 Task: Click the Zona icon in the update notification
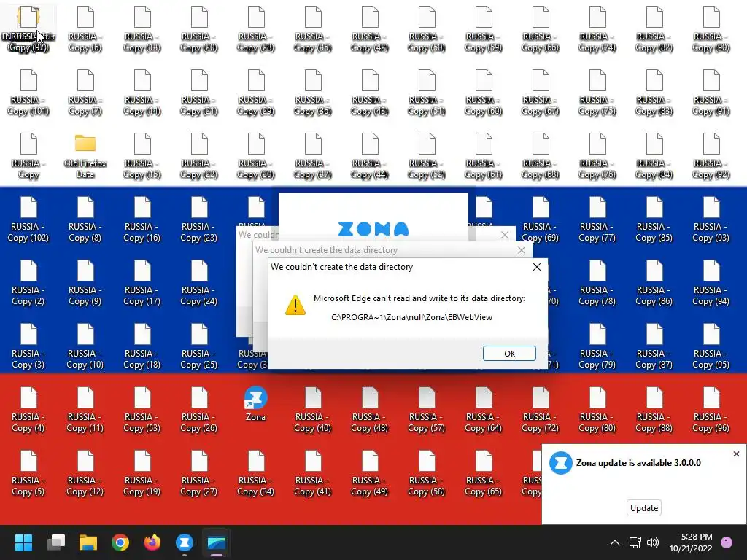click(561, 463)
